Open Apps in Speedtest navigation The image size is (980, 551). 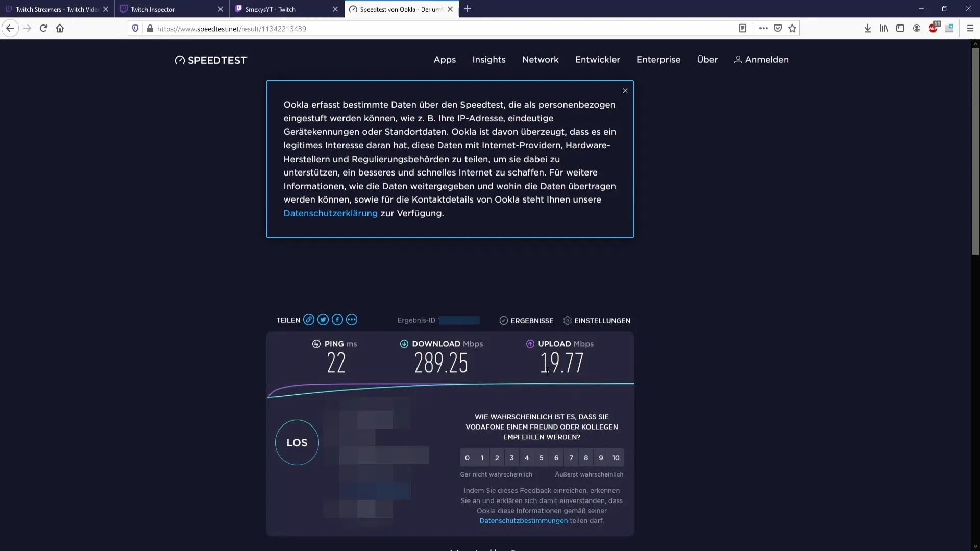pyautogui.click(x=445, y=60)
